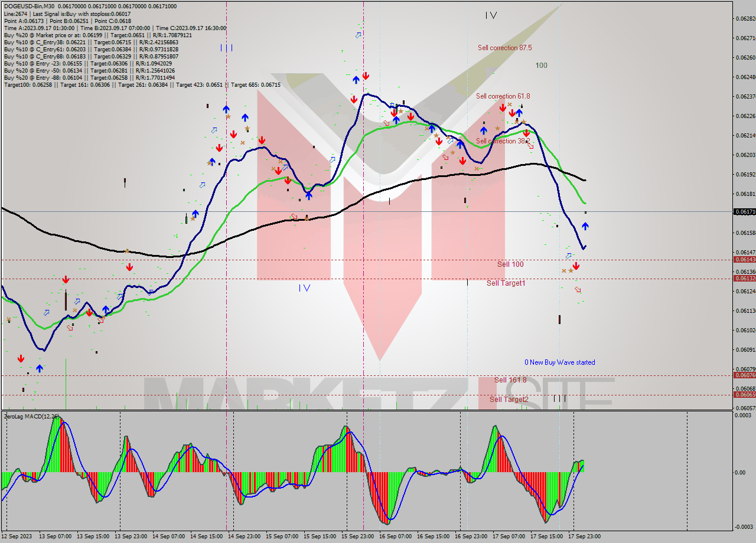Screen dimensions: 756x543
Task: Click the blue 'I V' wave label mid-chart
Action: (x=304, y=288)
